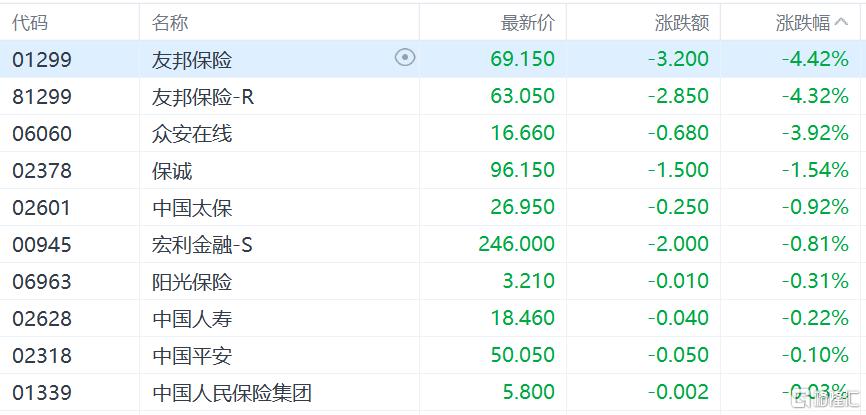
Task: Select stock code 02628
Action: pyautogui.click(x=42, y=318)
